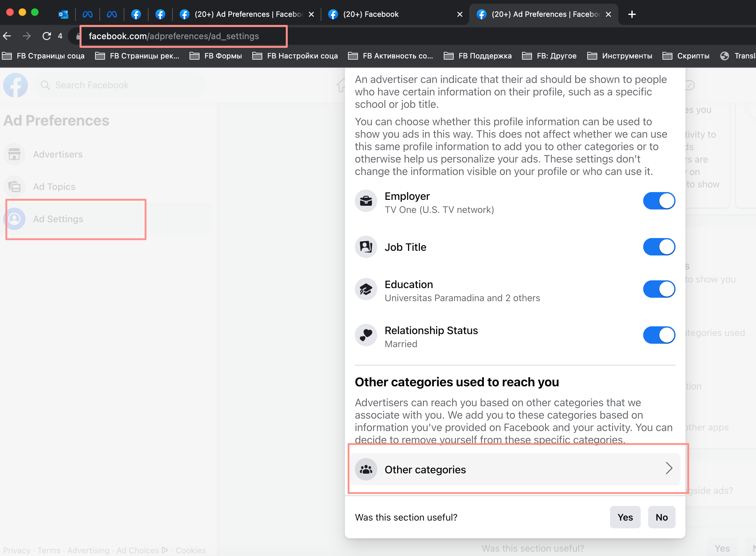The height and width of the screenshot is (556, 756).
Task: Reload the page with refresh icon
Action: (47, 36)
